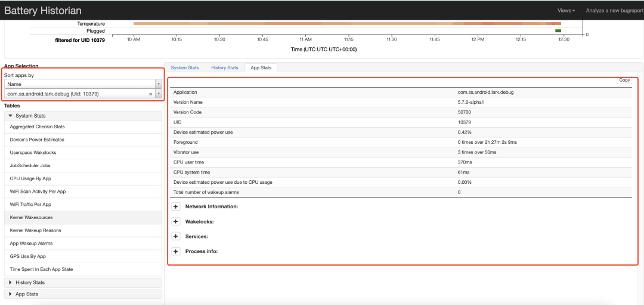Open the app selection dropdown arrow
644x305 pixels.
[x=159, y=94]
